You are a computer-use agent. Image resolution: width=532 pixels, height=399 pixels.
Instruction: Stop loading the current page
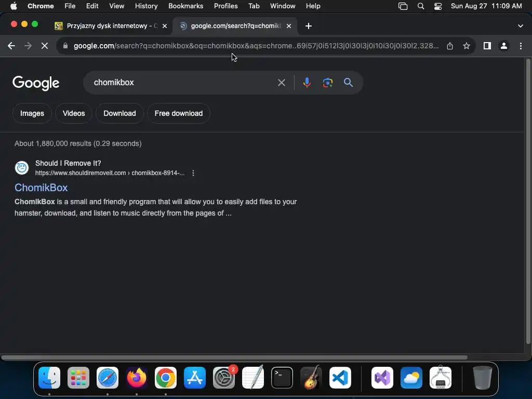pos(45,46)
